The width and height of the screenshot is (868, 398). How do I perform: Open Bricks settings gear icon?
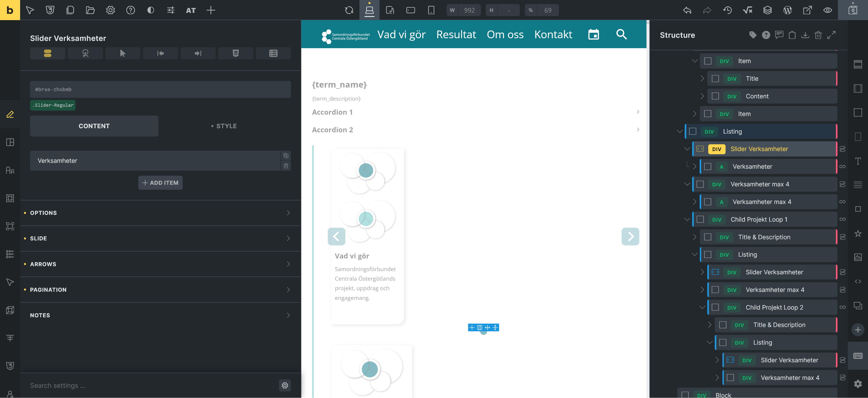coord(110,10)
